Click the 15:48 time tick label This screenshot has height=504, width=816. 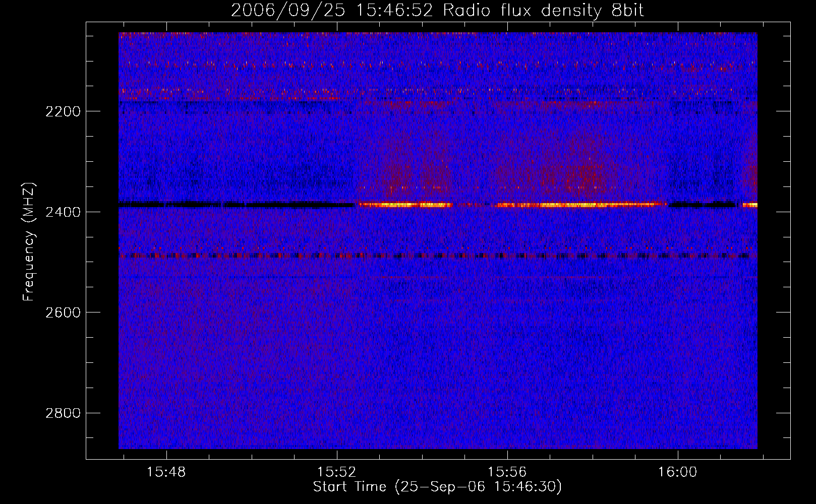click(x=166, y=472)
